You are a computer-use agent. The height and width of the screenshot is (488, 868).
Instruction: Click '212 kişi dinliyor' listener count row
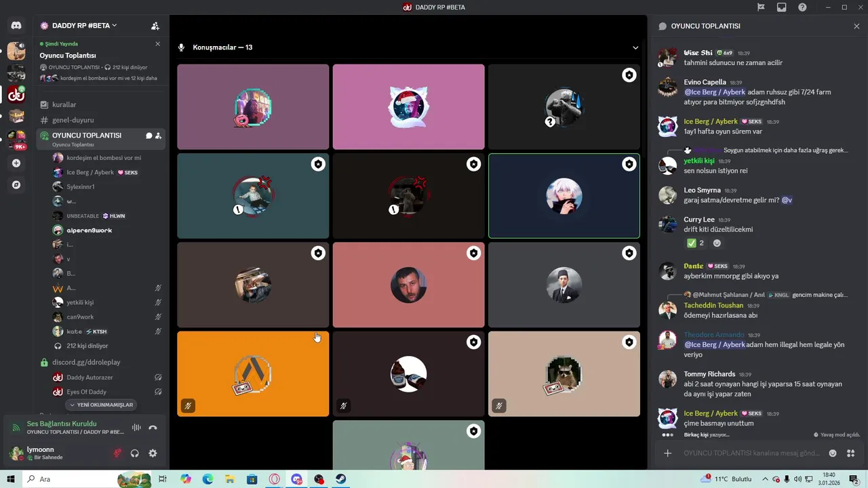[87, 346]
